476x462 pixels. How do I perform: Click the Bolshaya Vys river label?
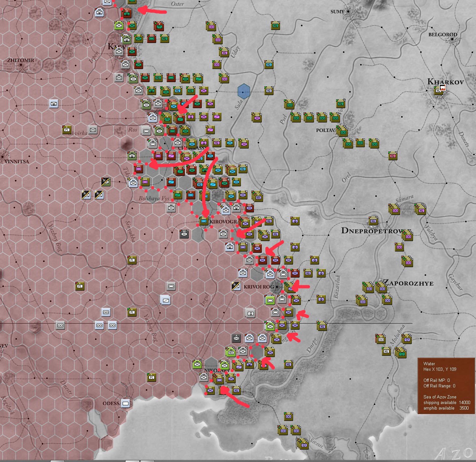click(x=154, y=198)
